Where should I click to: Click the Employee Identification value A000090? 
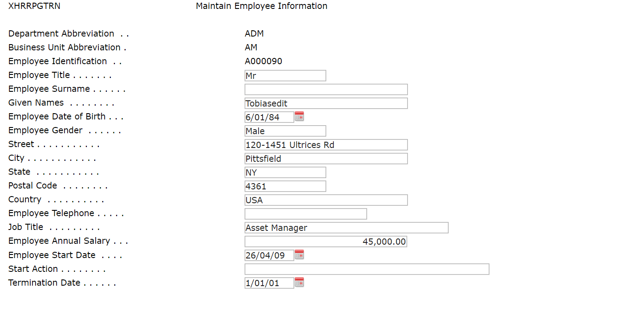[263, 62]
